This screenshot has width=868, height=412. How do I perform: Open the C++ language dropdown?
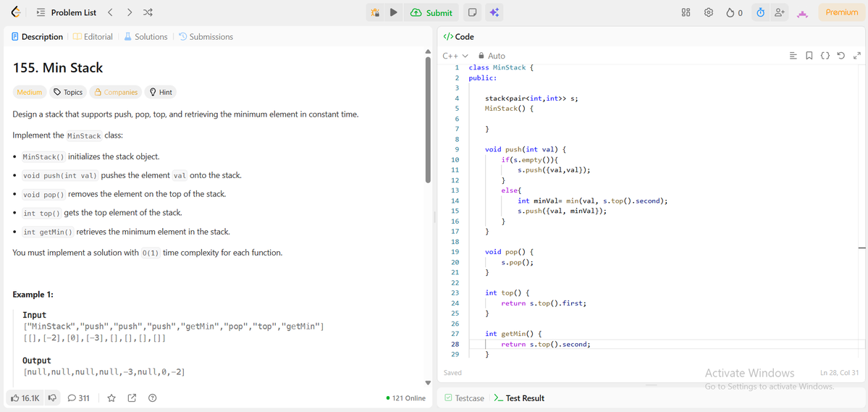(455, 55)
